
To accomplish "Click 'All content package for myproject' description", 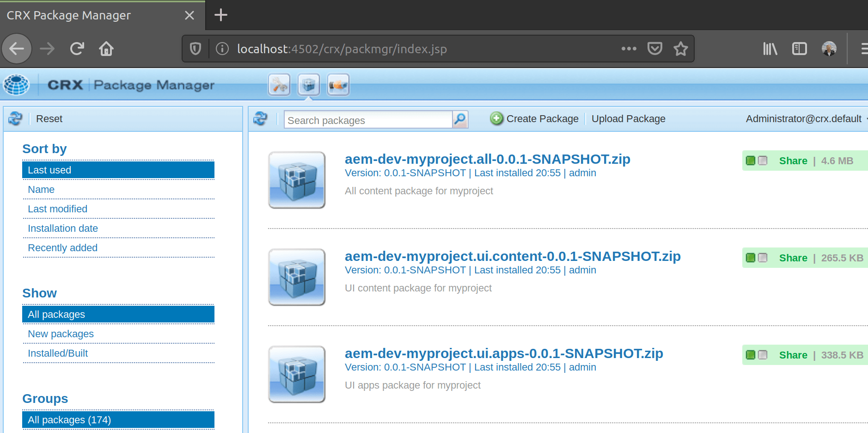I will click(419, 191).
